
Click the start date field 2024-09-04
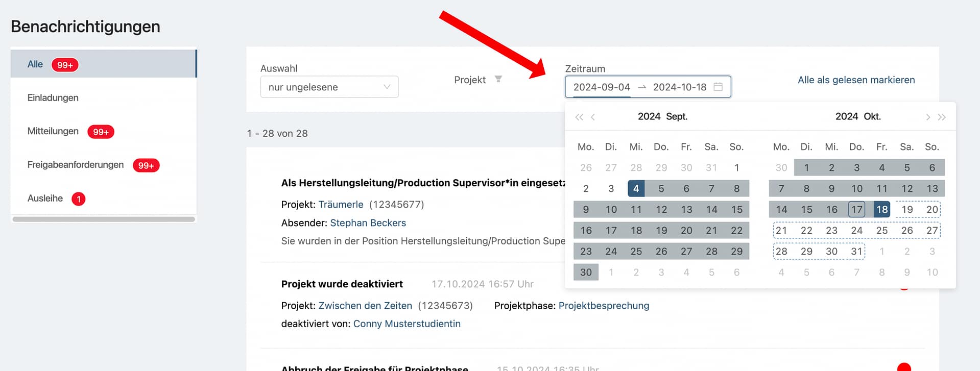coord(601,87)
